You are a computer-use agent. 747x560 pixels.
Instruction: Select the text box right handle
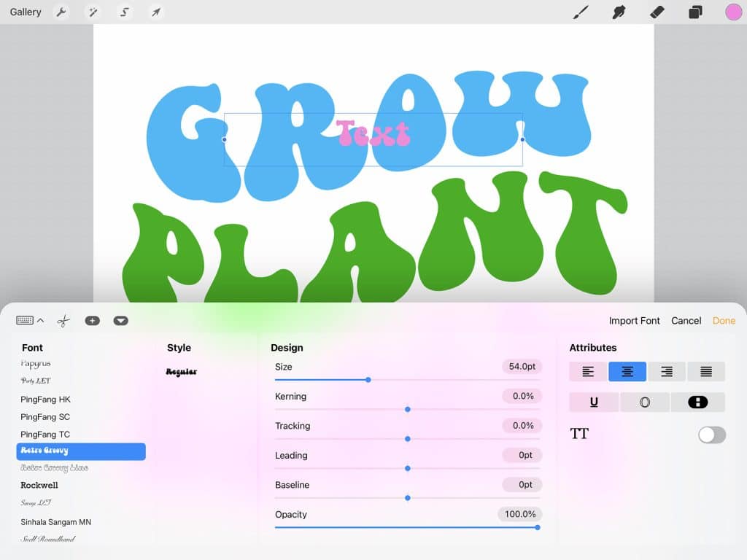tap(522, 139)
